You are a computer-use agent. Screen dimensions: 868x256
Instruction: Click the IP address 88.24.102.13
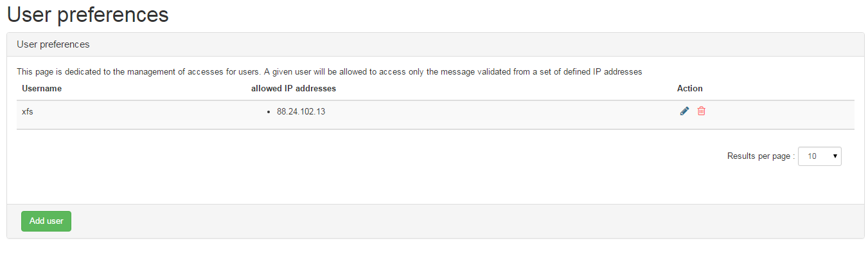click(x=301, y=111)
